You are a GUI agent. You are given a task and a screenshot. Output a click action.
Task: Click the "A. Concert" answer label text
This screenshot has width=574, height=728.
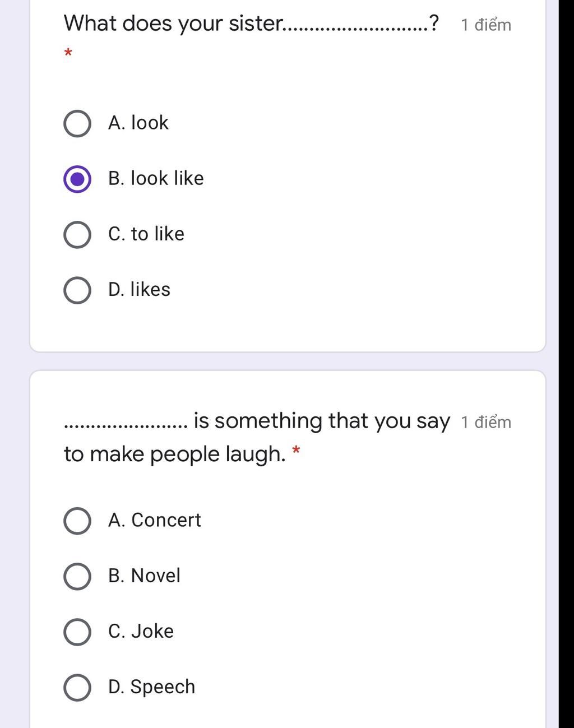pos(154,521)
